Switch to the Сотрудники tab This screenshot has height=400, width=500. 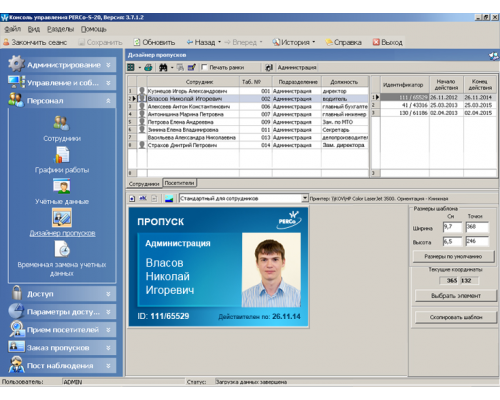click(x=144, y=184)
